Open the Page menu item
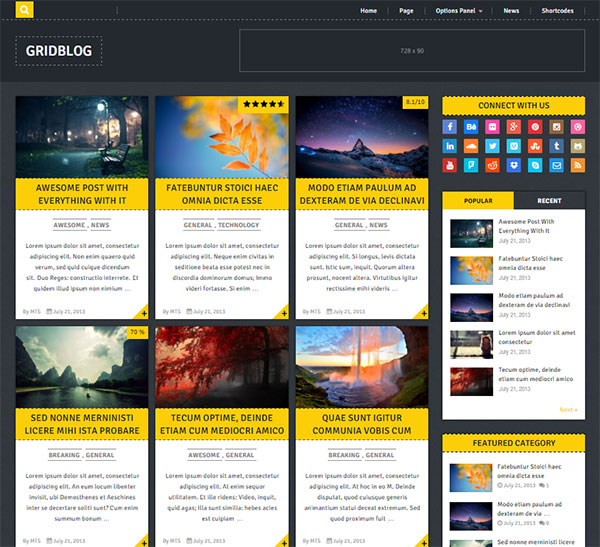This screenshot has height=547, width=600. point(406,11)
